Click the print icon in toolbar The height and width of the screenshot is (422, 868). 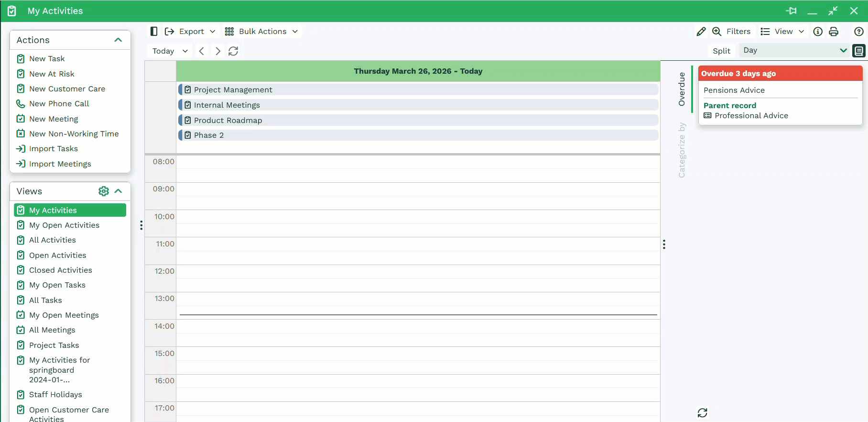pos(834,32)
